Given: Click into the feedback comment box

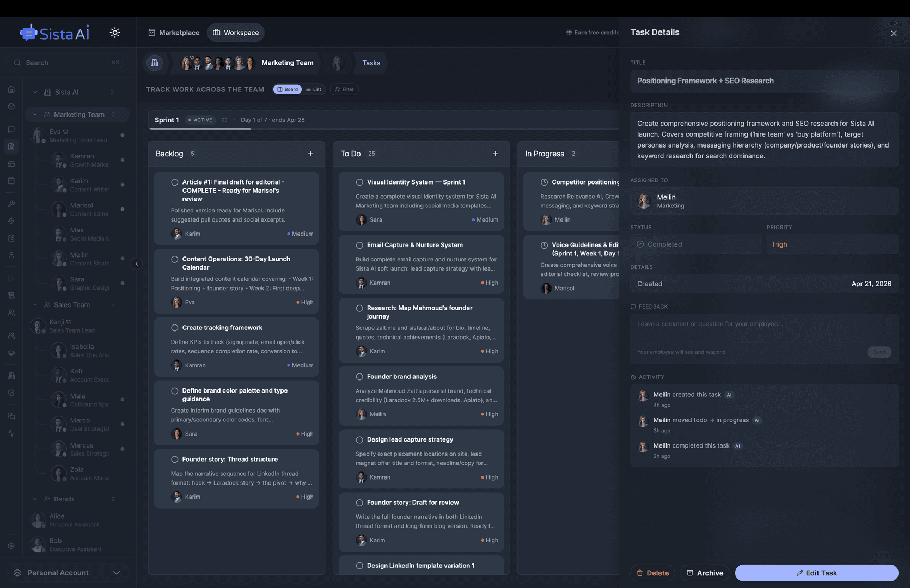Looking at the screenshot, I should point(764,329).
